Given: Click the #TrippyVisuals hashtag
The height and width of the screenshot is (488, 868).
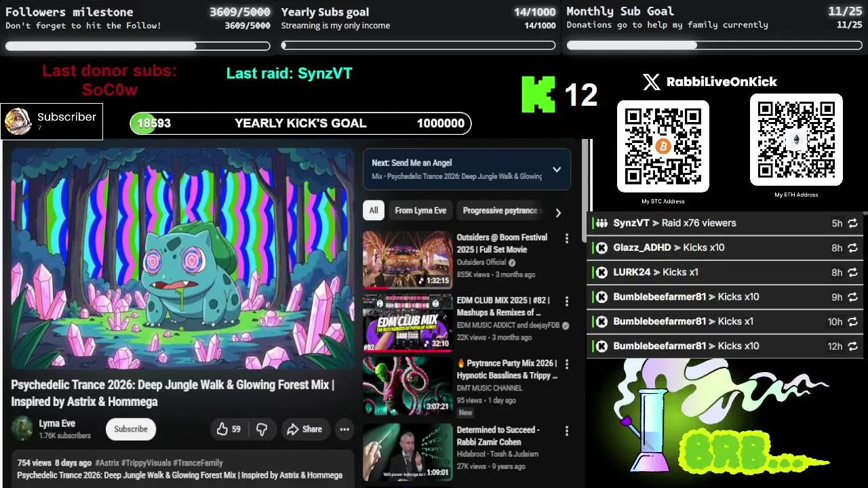Looking at the screenshot, I should [x=146, y=463].
